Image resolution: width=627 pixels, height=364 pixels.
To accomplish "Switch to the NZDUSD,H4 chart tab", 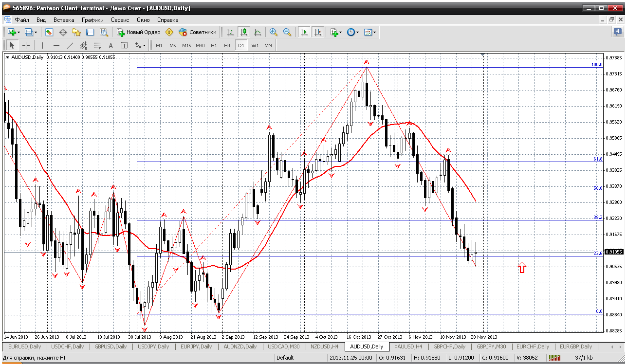I will pyautogui.click(x=325, y=346).
